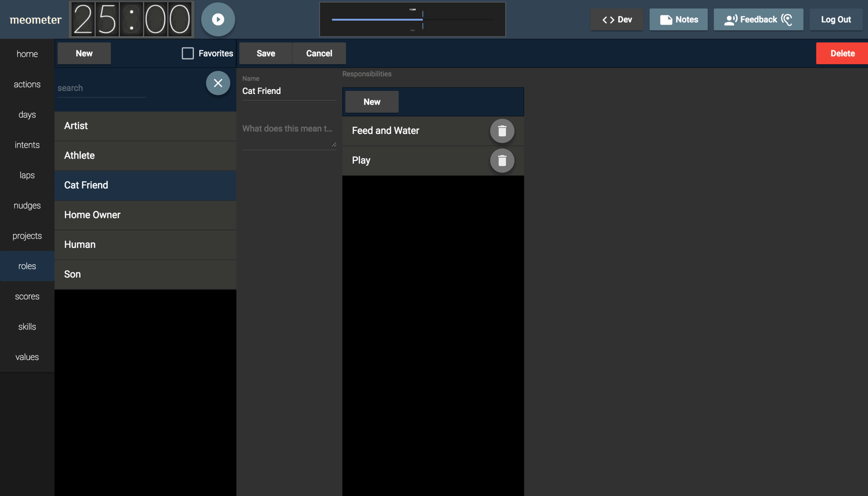Click the resize handle of description textarea
This screenshot has height=496, width=868.
click(x=334, y=144)
